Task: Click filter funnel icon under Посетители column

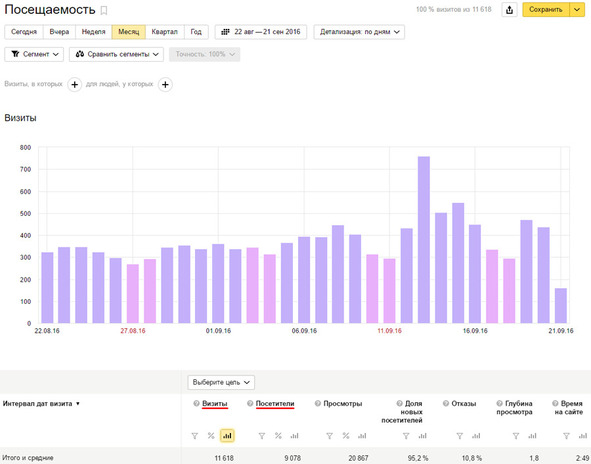Action: click(262, 436)
